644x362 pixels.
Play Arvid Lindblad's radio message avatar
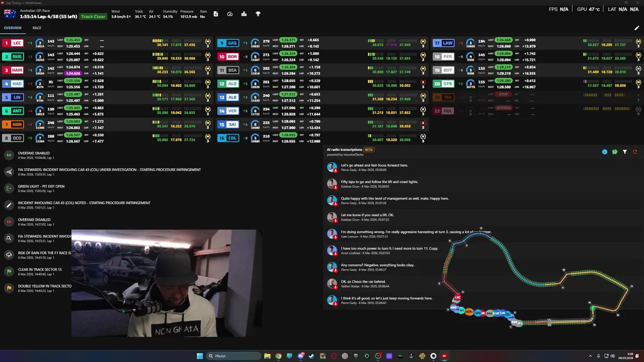pyautogui.click(x=332, y=250)
